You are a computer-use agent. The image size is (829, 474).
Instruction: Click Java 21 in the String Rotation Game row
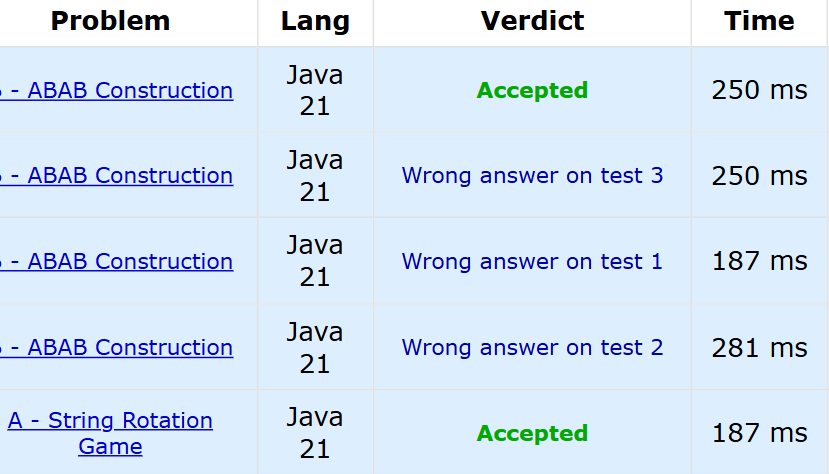(315, 433)
